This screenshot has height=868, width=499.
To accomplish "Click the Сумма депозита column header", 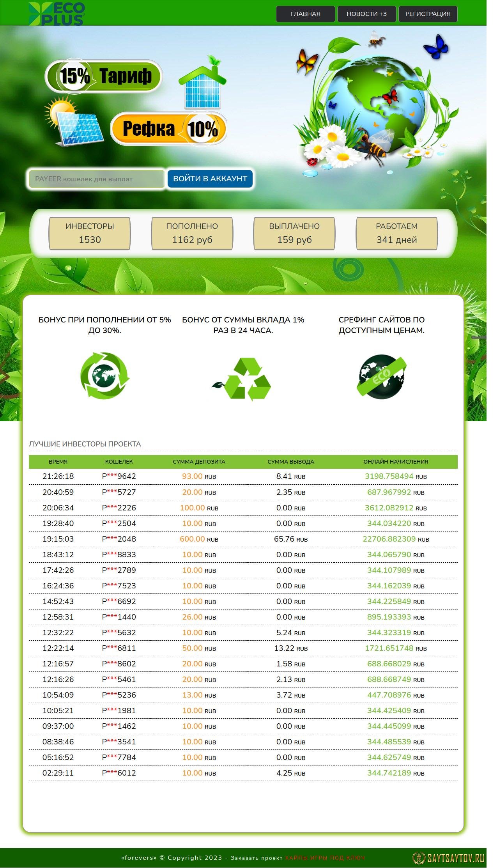I will pos(199,462).
